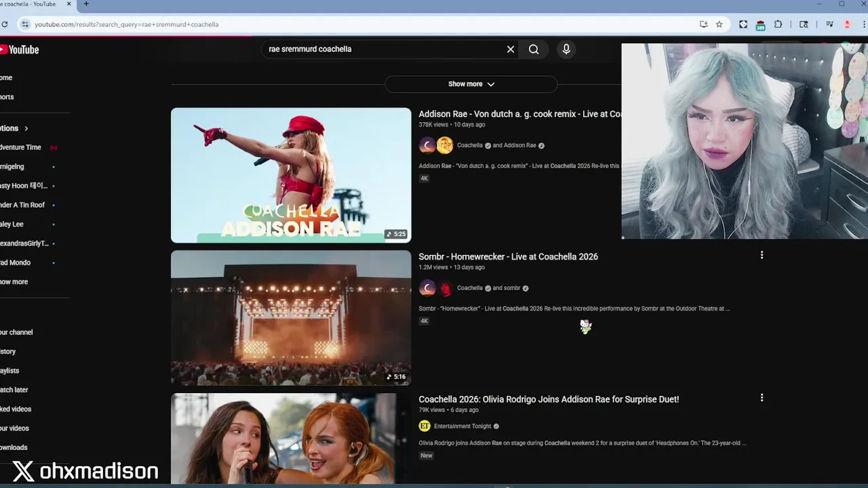Viewport: 868px width, 488px height.
Task: Open Downloads in the sidebar
Action: coord(14,447)
